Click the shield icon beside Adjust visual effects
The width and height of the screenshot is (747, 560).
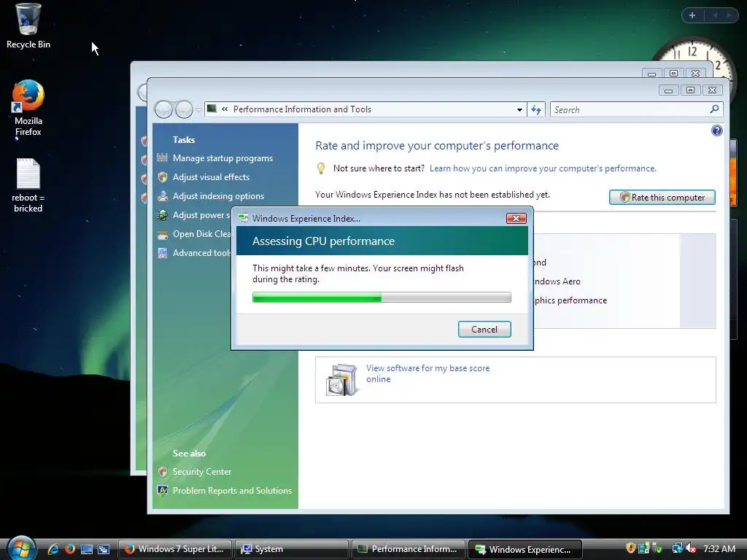[163, 177]
